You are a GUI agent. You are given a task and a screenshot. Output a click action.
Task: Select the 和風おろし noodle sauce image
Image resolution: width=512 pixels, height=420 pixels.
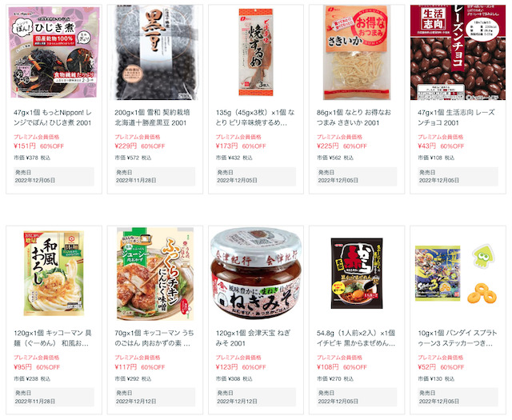coord(54,274)
